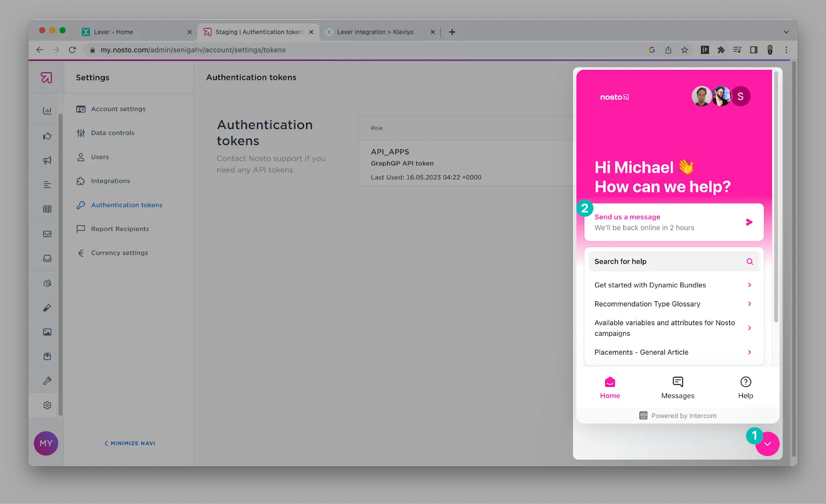Collapse chat widget with pink chevron button

(x=767, y=444)
